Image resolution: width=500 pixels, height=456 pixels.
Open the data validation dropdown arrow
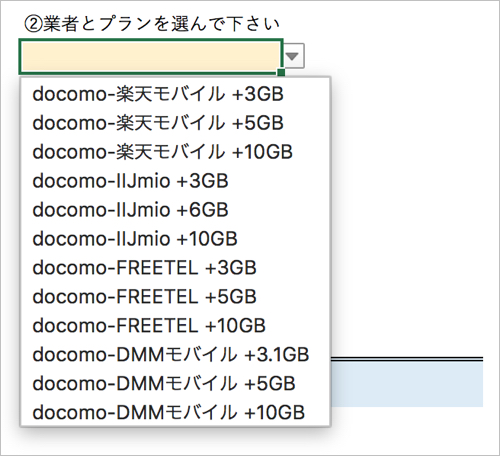(x=294, y=56)
